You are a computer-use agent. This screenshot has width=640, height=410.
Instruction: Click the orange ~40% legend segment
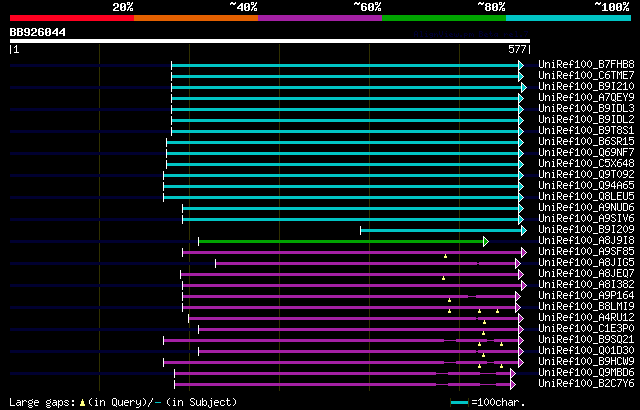tap(196, 18)
